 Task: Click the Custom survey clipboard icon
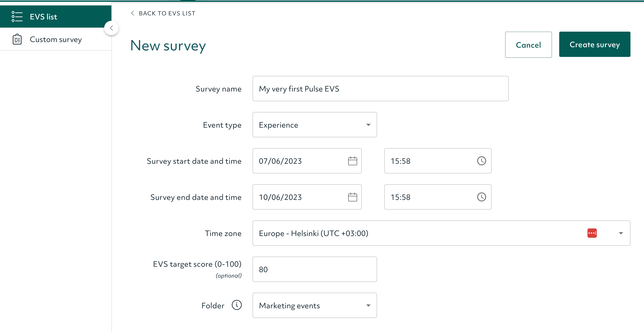[16, 39]
